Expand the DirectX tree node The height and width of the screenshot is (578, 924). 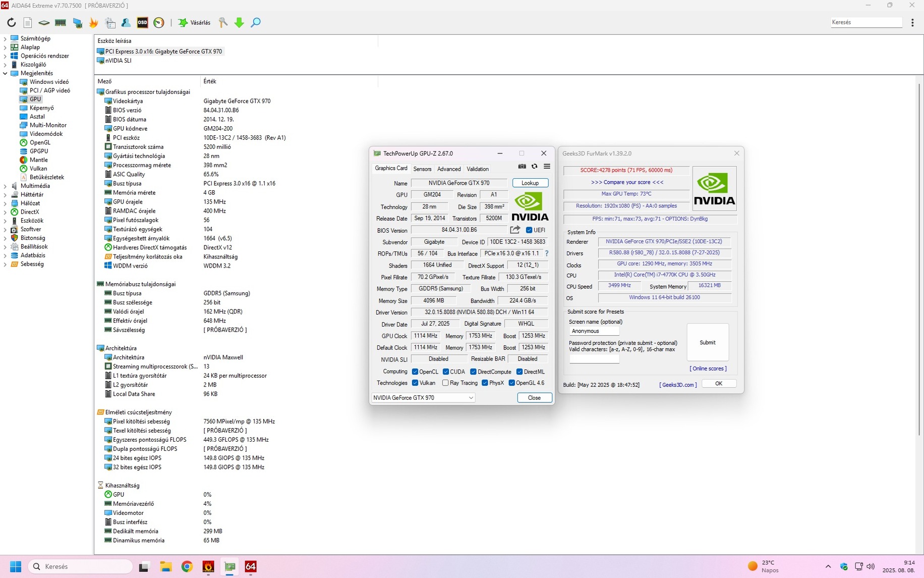(x=5, y=212)
